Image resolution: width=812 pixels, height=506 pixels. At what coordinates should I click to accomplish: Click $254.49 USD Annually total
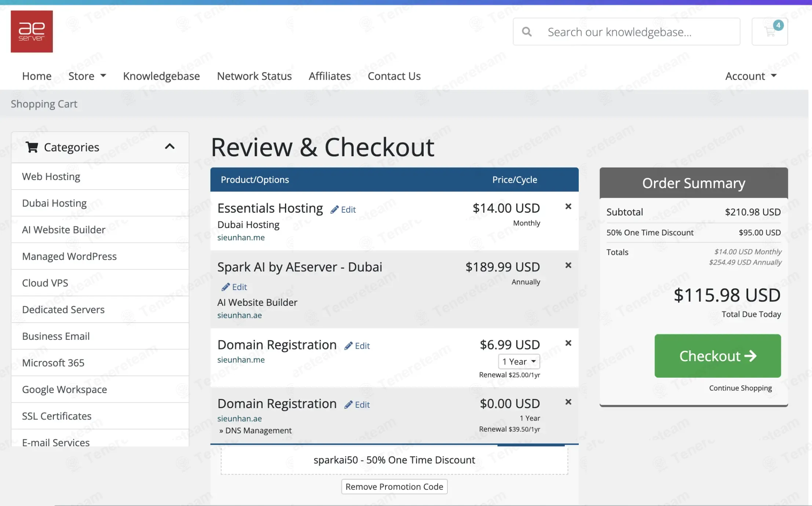point(745,262)
